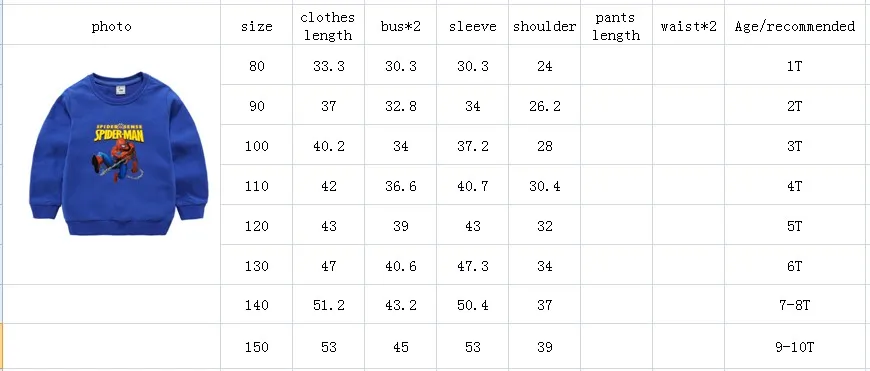Select the 'shoulder' header cell
Screen dimensions: 870x371
pyautogui.click(x=544, y=26)
